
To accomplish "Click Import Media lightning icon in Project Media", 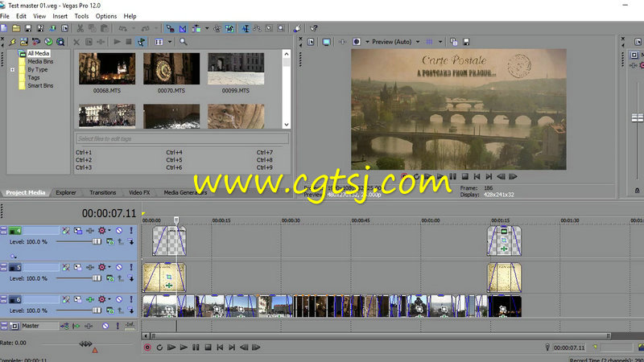I will 12,42.
